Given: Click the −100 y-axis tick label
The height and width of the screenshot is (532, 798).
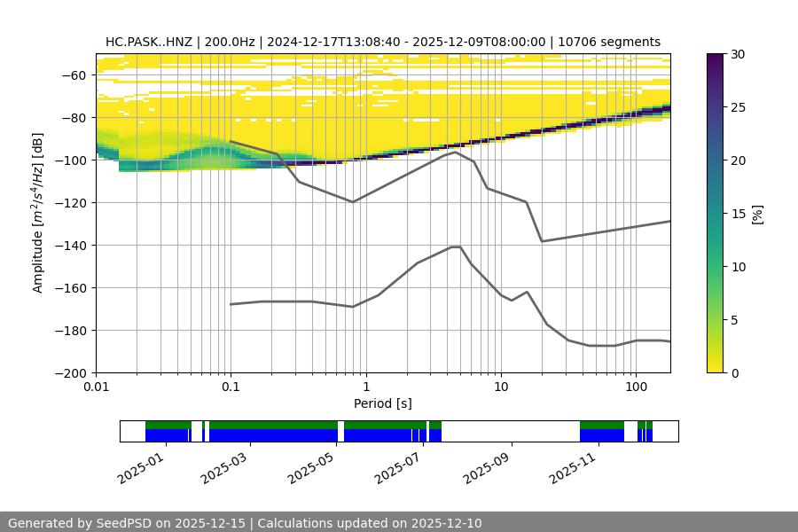Looking at the screenshot, I should 75,160.
